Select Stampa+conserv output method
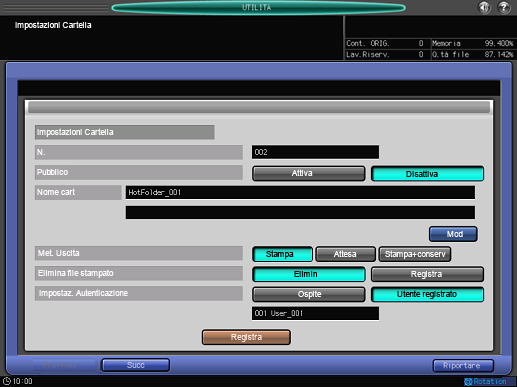The width and height of the screenshot is (517, 387). pos(415,254)
